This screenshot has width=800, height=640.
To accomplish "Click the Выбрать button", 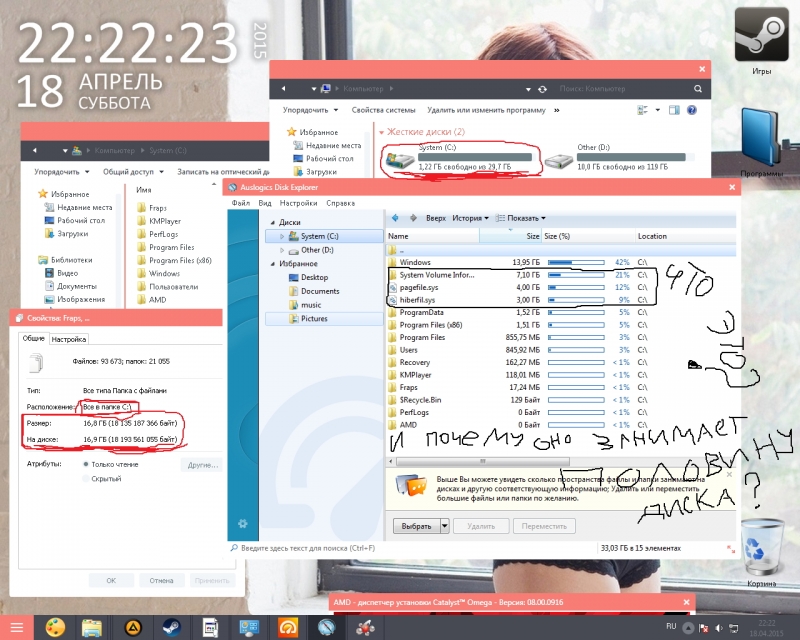I will (416, 526).
